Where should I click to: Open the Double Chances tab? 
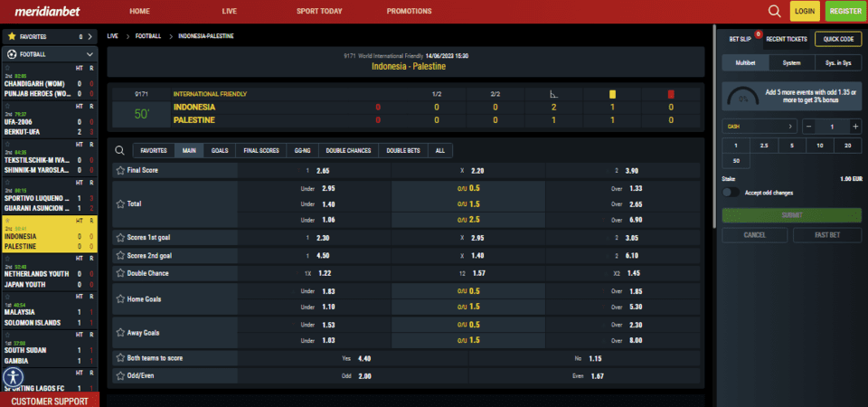point(349,151)
